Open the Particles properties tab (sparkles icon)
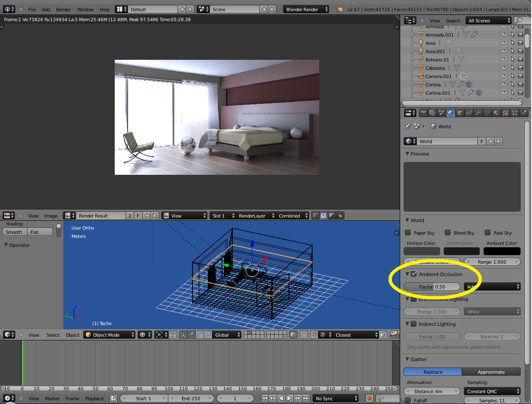The image size is (532, 404). pos(515,113)
